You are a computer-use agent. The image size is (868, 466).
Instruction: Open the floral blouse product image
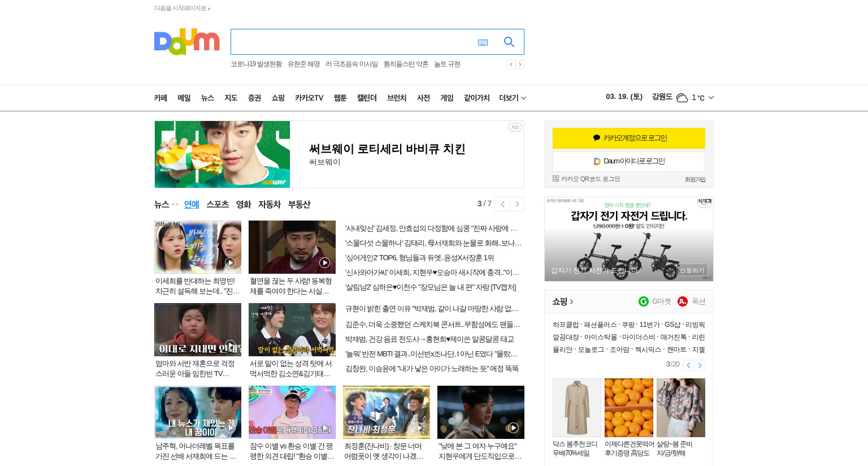tap(681, 408)
